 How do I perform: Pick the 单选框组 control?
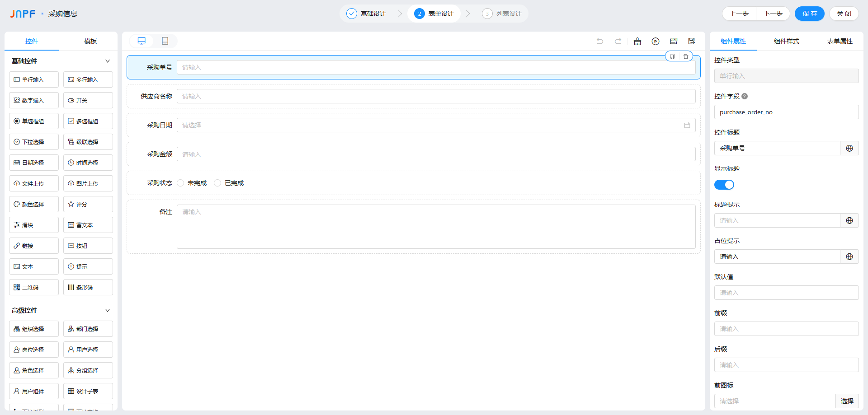click(x=34, y=121)
